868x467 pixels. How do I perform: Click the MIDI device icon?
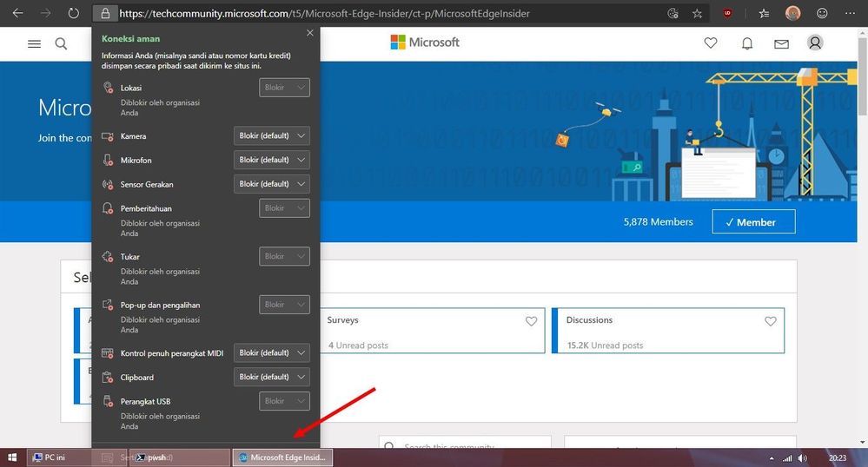[x=108, y=353]
